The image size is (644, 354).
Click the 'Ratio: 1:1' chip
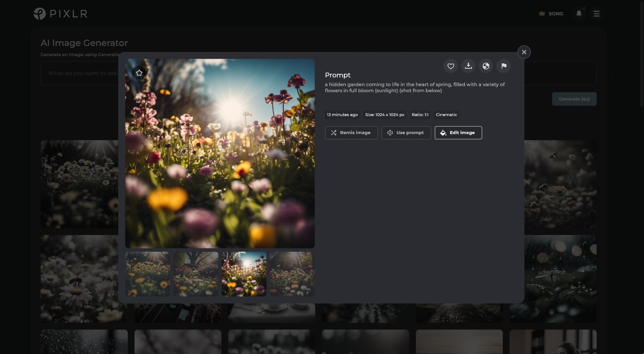point(420,115)
